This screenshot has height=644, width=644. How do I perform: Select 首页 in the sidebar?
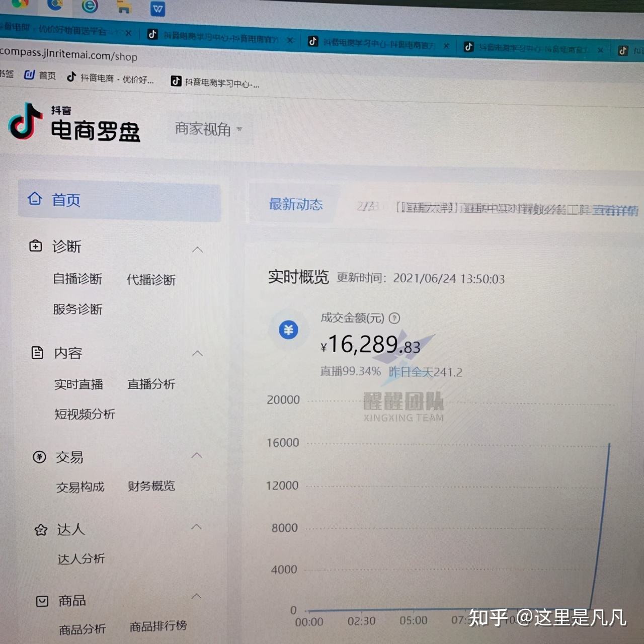coord(119,200)
